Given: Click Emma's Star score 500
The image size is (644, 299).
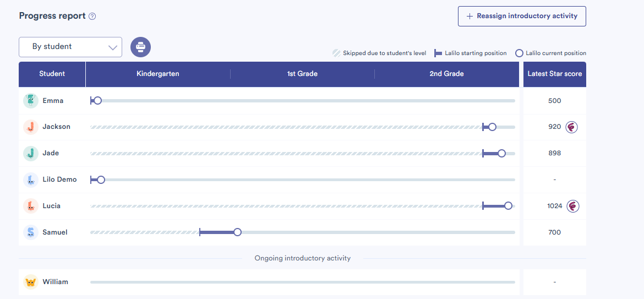Looking at the screenshot, I should pos(554,101).
